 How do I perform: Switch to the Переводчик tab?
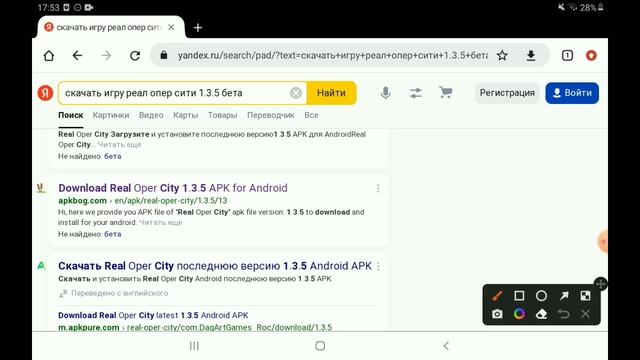[x=271, y=115]
